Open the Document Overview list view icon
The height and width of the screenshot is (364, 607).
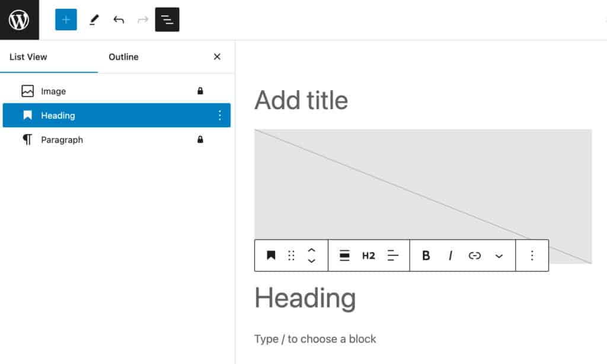pyautogui.click(x=167, y=20)
